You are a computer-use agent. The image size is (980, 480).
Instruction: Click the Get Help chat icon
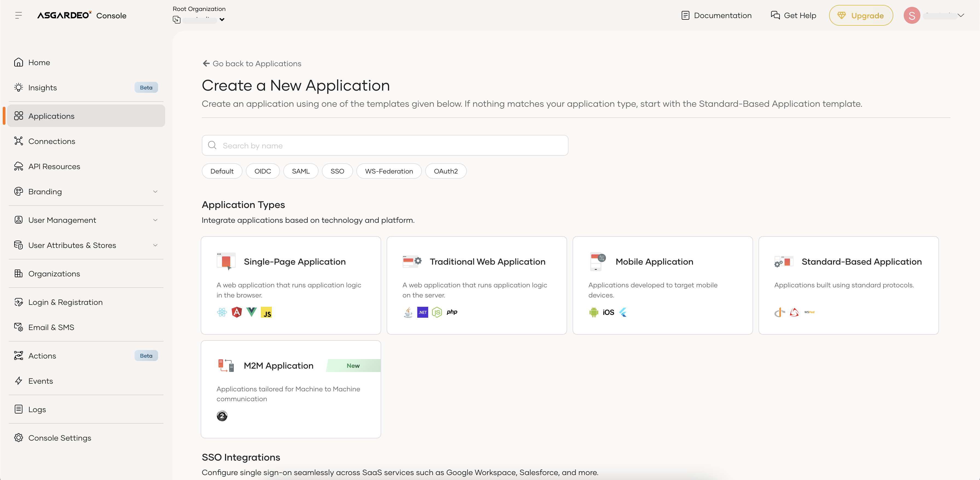[x=775, y=15]
